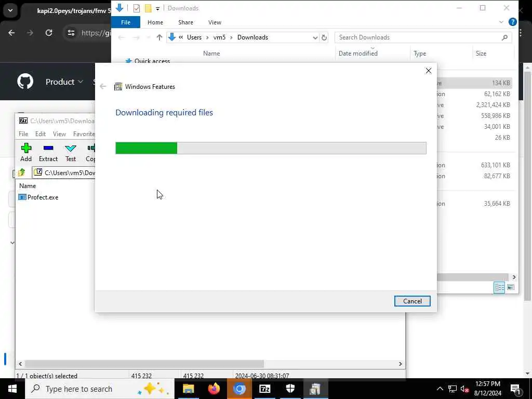Open the File tab in Explorer

(126, 22)
